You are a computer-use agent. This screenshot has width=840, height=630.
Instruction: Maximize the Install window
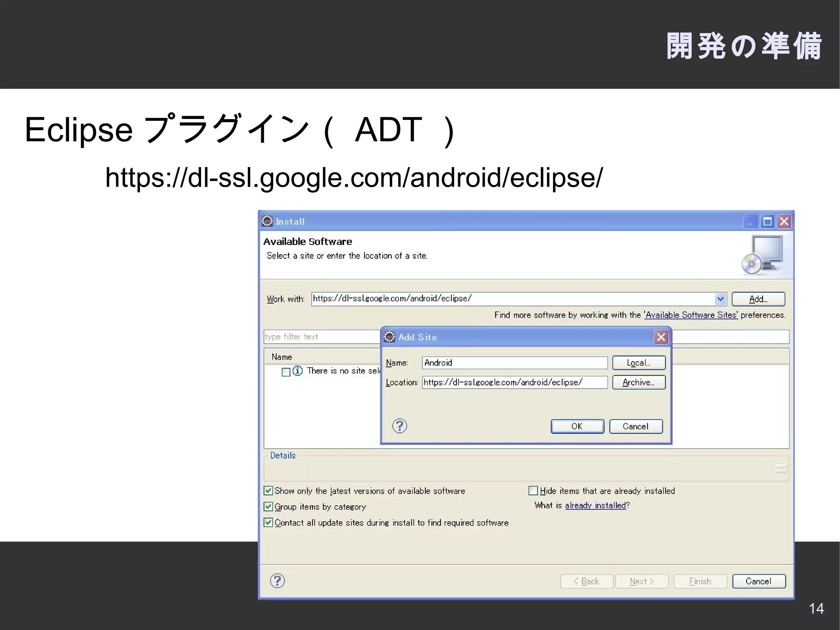[767, 222]
